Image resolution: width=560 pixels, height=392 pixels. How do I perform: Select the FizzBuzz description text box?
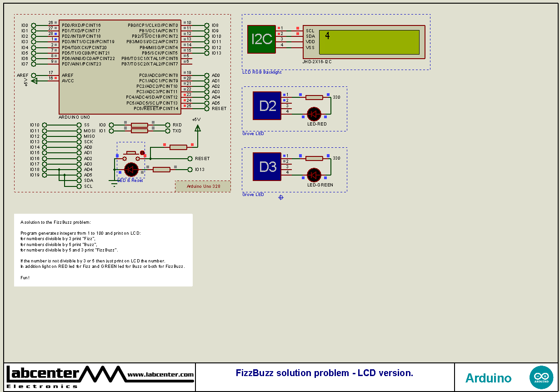pyautogui.click(x=103, y=250)
